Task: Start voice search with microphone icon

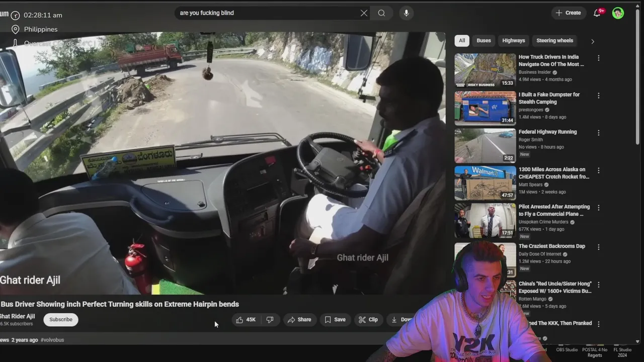Action: point(407,13)
